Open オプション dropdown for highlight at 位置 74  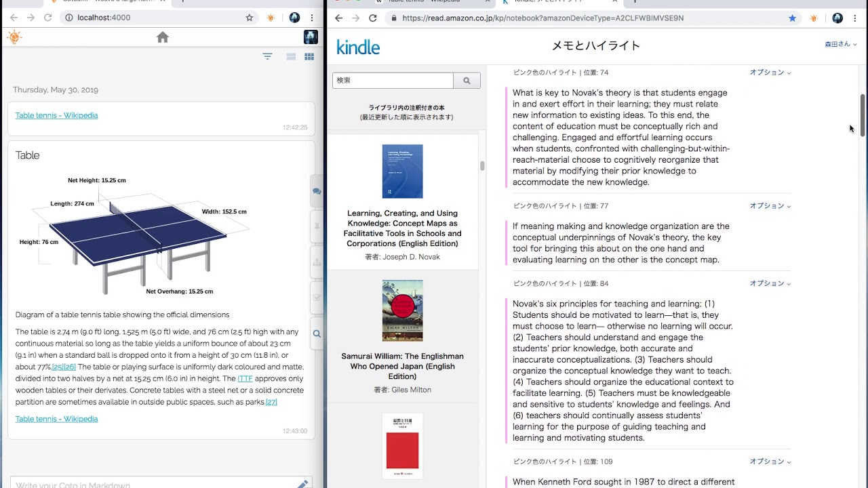(770, 73)
